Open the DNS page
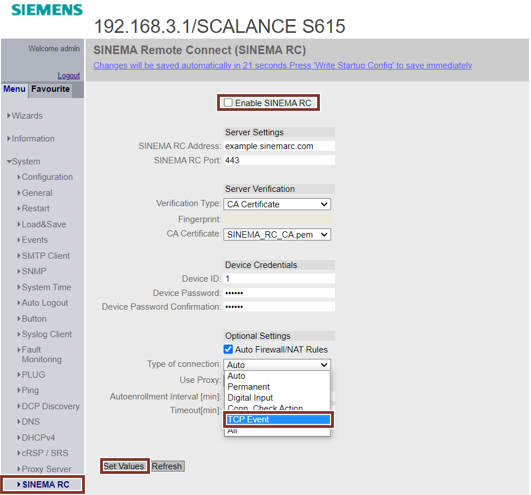The image size is (531, 495). pos(29,422)
